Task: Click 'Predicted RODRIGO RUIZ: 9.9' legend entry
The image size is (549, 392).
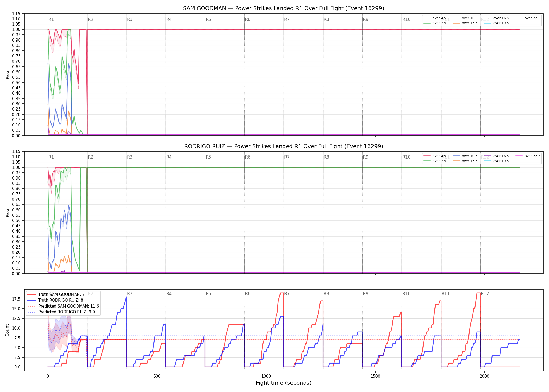Action: point(61,312)
